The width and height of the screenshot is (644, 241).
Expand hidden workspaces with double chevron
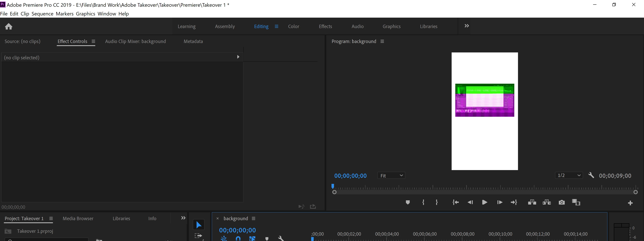467,26
